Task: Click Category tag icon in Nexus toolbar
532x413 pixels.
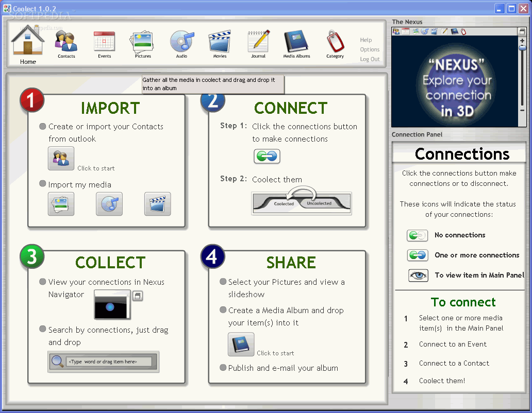Action: (x=463, y=31)
